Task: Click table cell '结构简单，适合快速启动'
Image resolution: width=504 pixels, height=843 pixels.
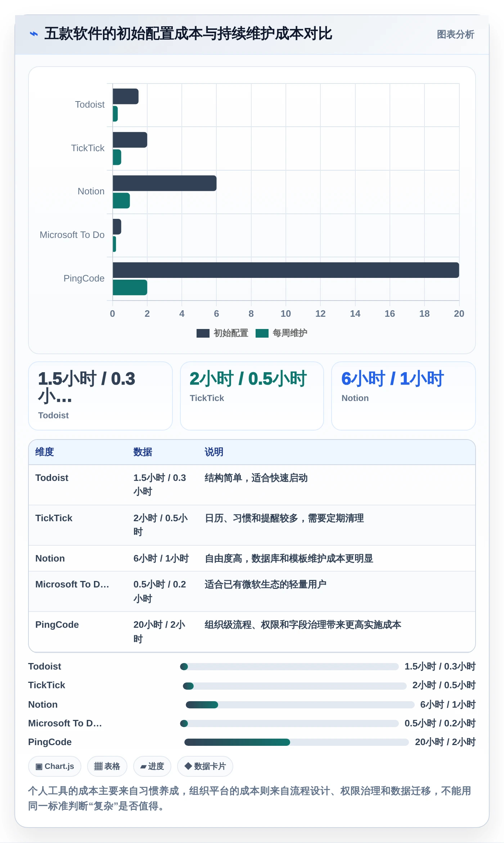Action: pos(256,478)
